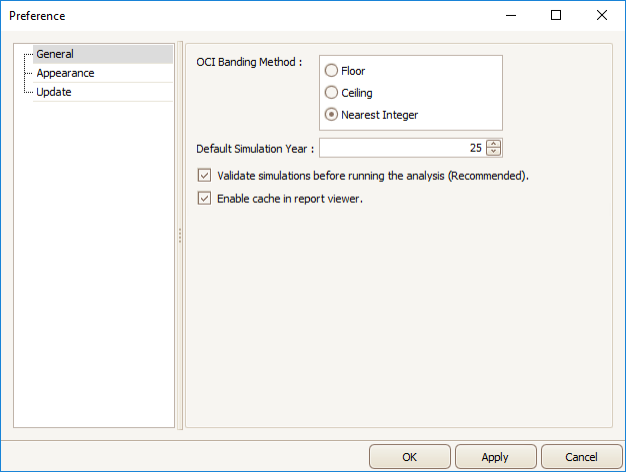Decrease the Default Simulation Year with down arrow
The width and height of the screenshot is (626, 472).
[x=493, y=151]
